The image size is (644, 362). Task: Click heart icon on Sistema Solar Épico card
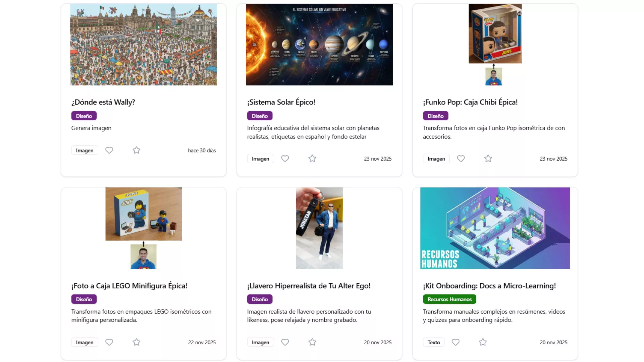pyautogui.click(x=285, y=159)
